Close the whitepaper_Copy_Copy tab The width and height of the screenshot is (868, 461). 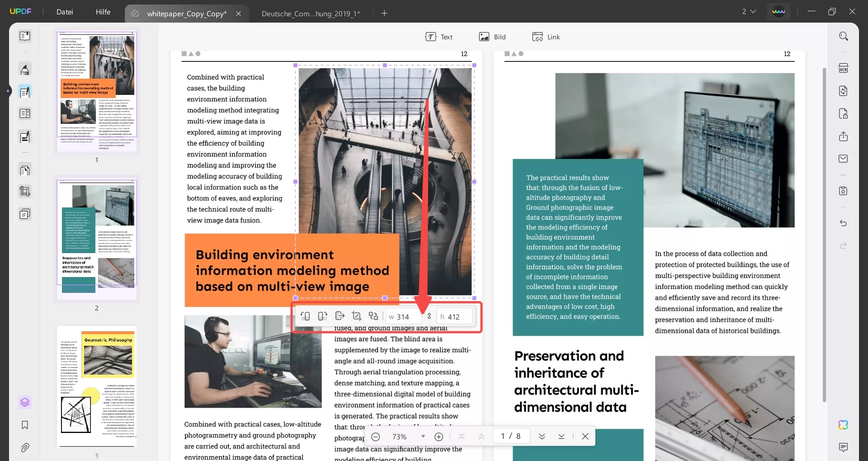coord(239,14)
